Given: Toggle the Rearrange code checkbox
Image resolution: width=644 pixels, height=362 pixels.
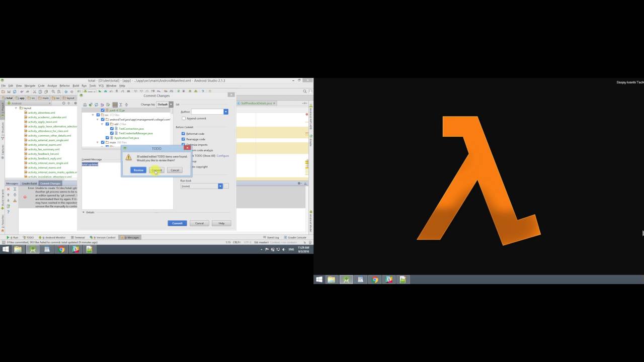Looking at the screenshot, I should pos(183,139).
